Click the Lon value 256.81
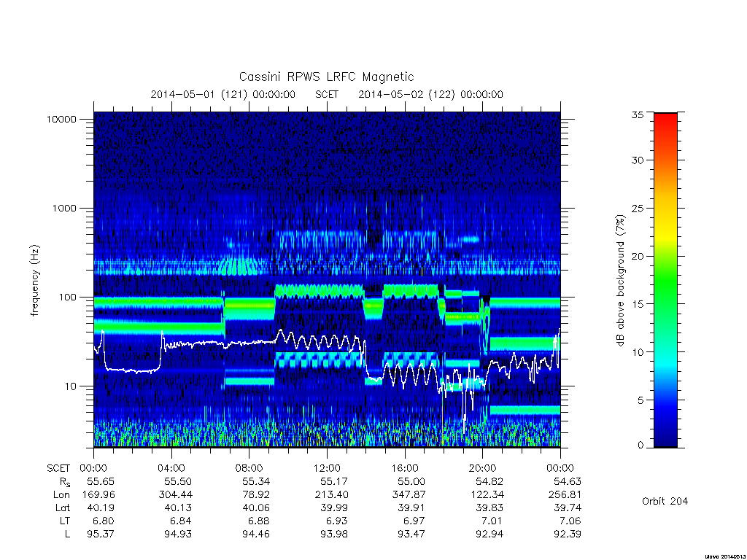The width and height of the screenshot is (747, 560). (565, 495)
